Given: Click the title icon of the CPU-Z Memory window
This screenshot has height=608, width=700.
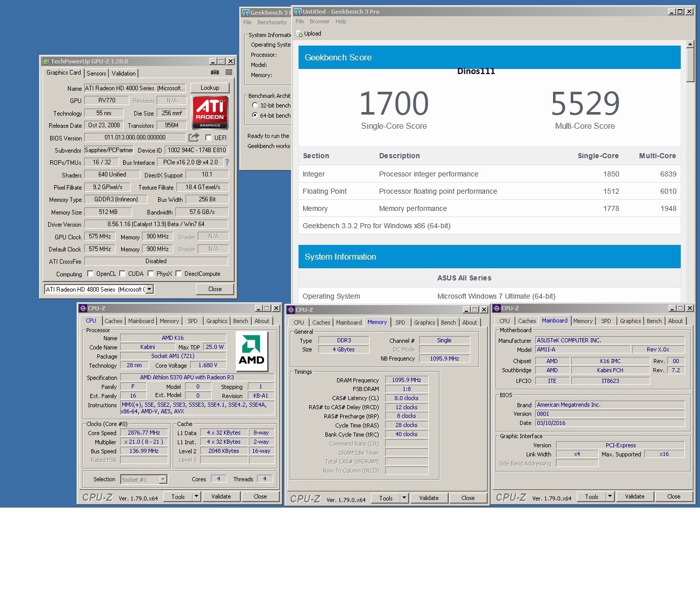Looking at the screenshot, I should tap(291, 310).
